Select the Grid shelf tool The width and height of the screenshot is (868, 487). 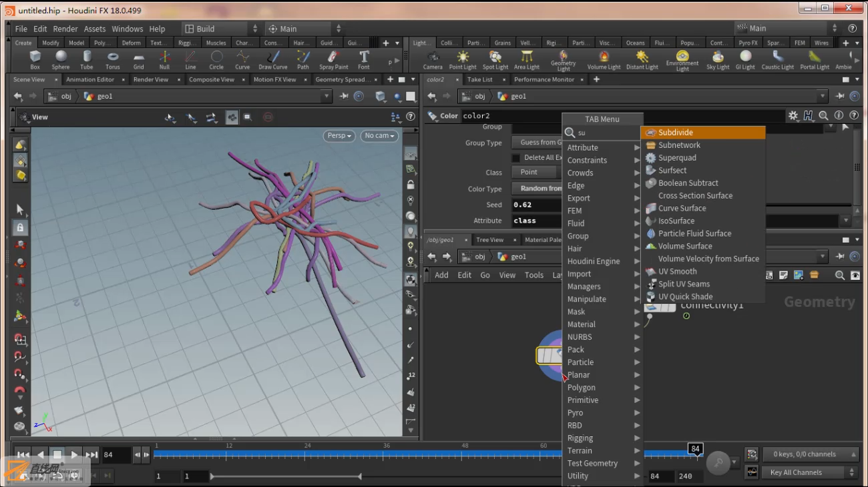click(x=138, y=60)
